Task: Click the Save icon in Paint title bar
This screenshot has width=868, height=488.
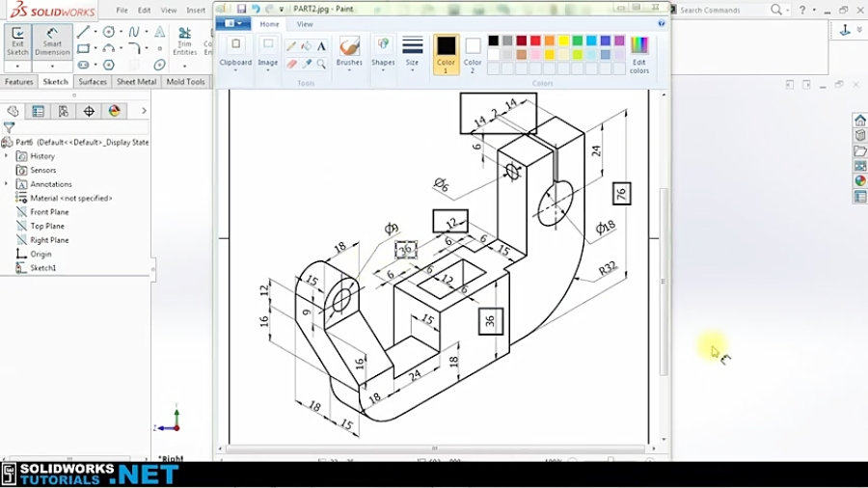Action: (241, 9)
